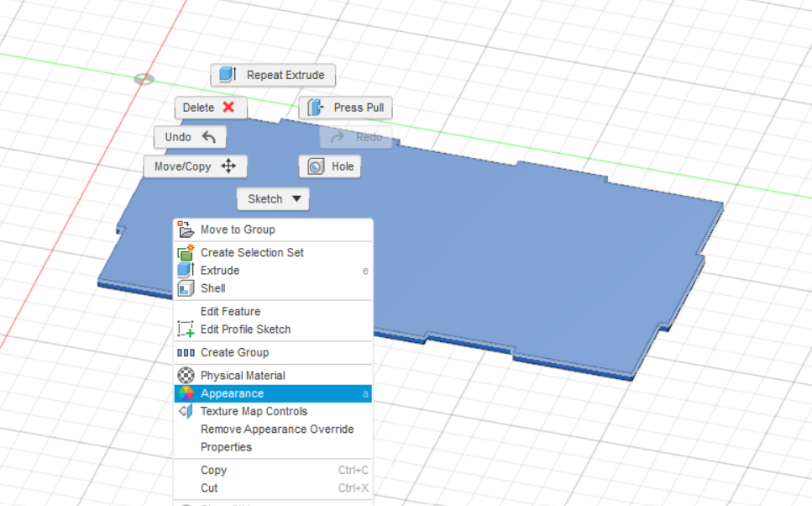This screenshot has height=506, width=812.
Task: Click the Create Group icon
Action: point(186,352)
